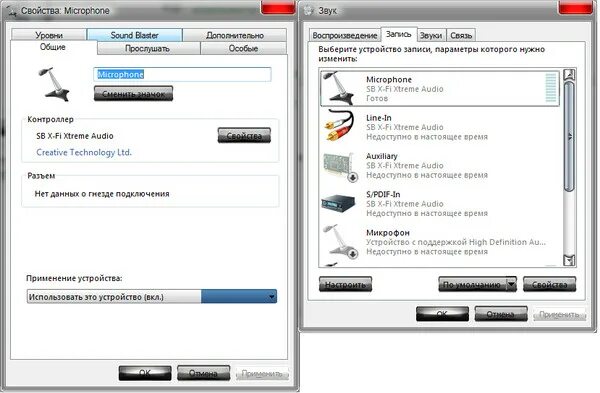This screenshot has height=393, width=600.
Task: Click the Готов status under Microphone
Action: coord(377,98)
